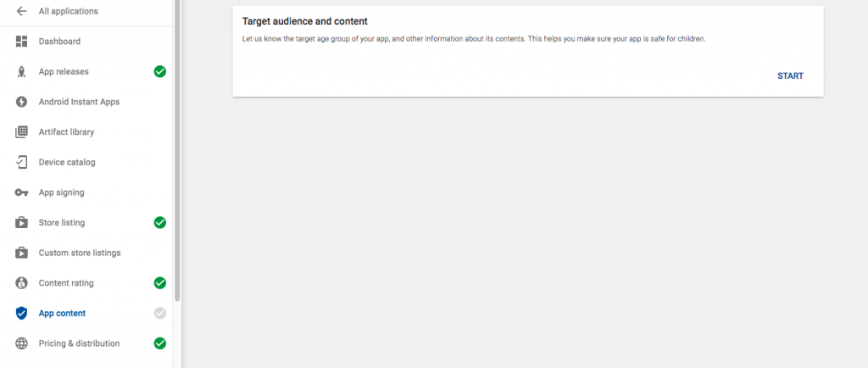
Task: Click the Dashboard grid icon
Action: (x=21, y=42)
